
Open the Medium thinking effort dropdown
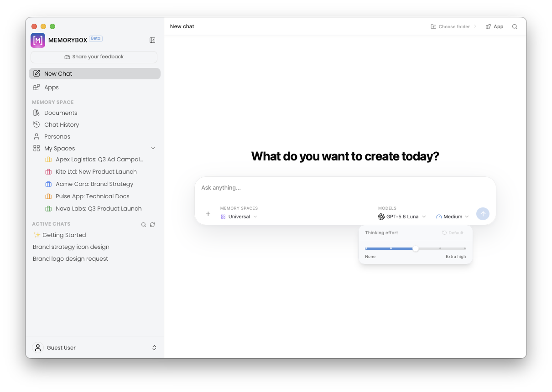(453, 217)
